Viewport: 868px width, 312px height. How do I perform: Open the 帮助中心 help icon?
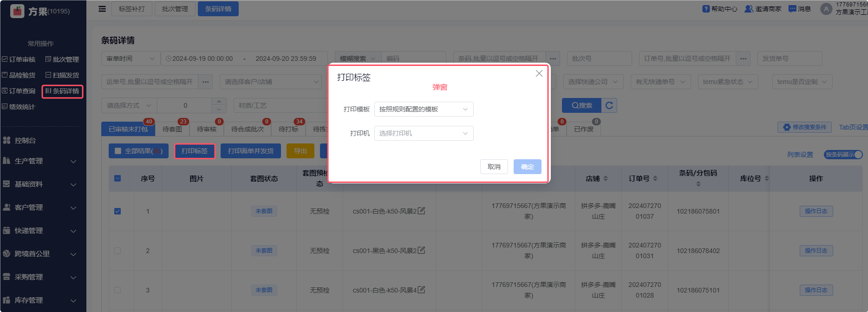click(706, 9)
